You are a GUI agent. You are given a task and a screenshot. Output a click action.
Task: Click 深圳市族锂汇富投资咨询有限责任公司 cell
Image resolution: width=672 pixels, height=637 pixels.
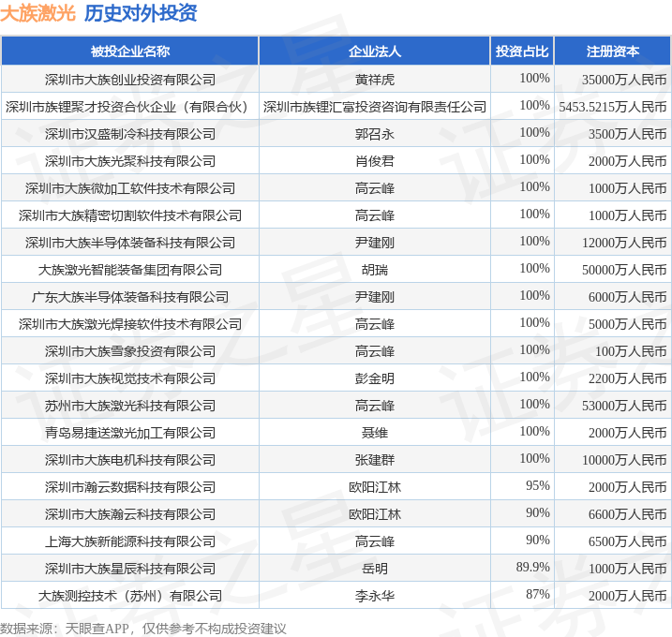(374, 107)
